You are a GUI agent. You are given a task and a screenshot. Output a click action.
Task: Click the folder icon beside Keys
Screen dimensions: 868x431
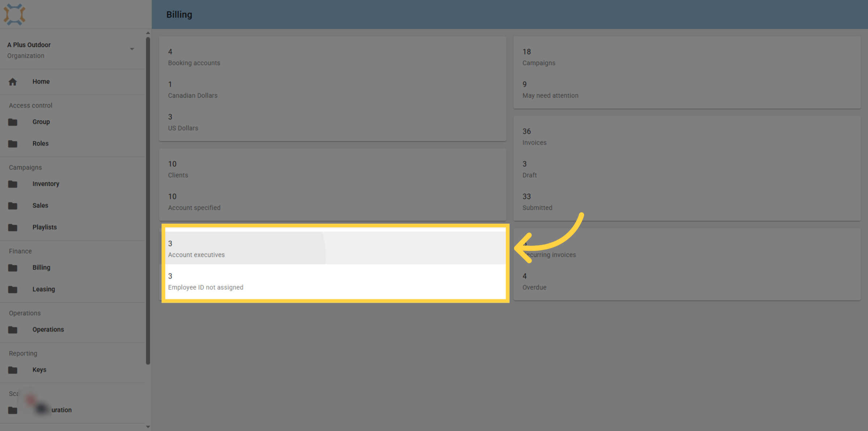(13, 370)
